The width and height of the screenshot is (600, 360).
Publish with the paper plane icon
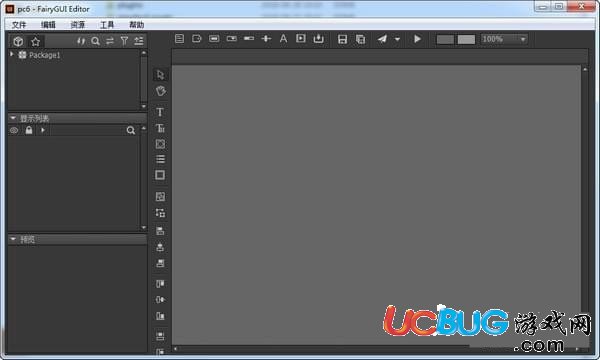(382, 39)
